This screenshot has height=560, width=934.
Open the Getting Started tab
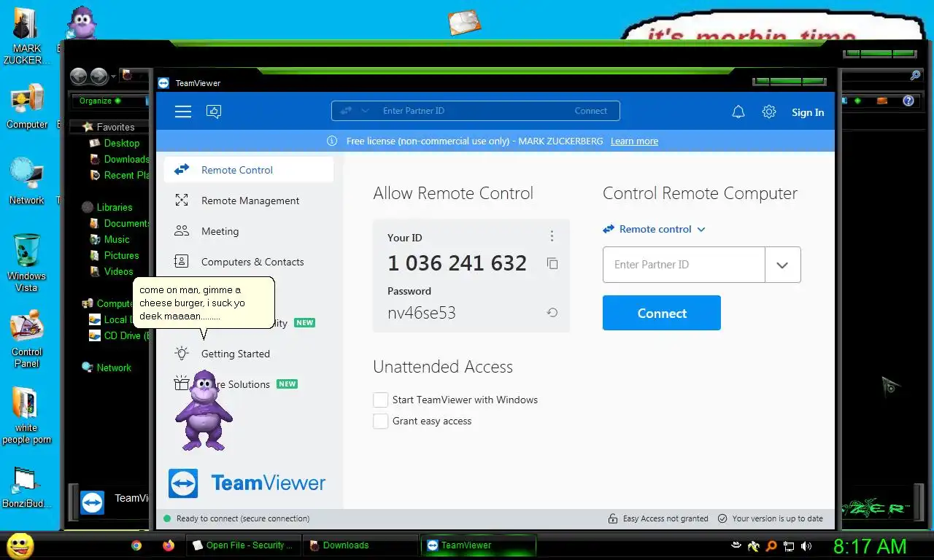point(249,354)
